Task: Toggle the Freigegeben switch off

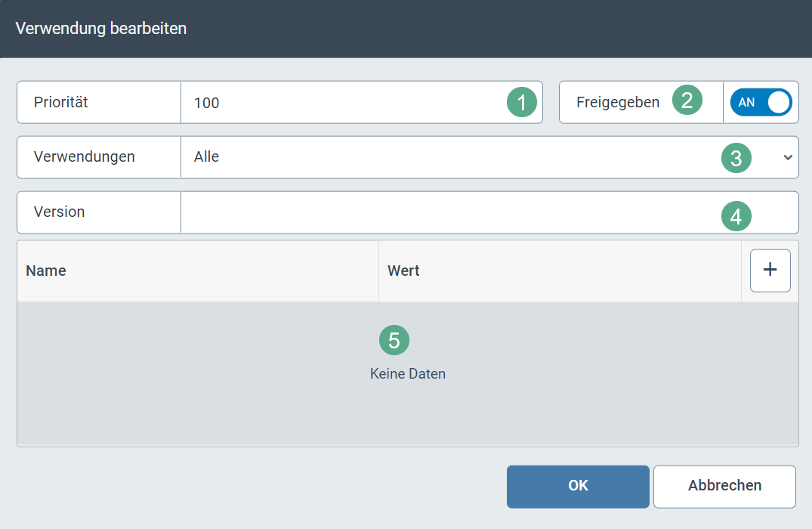Action: tap(761, 102)
